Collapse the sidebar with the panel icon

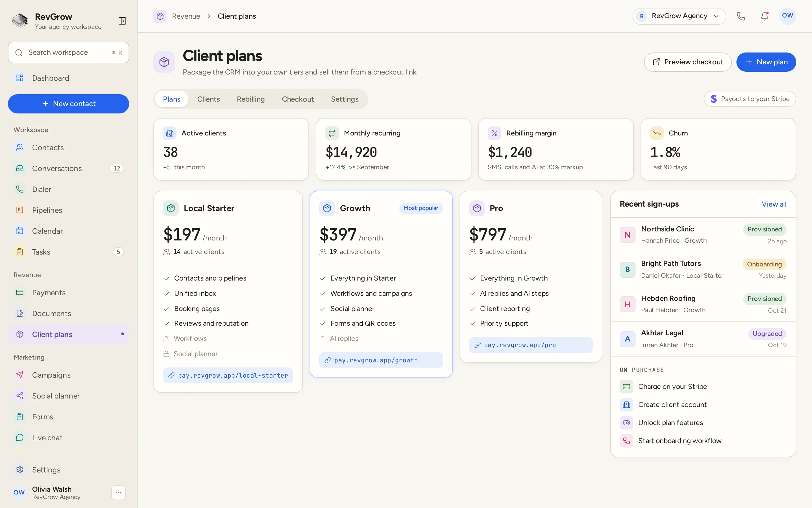click(x=122, y=21)
